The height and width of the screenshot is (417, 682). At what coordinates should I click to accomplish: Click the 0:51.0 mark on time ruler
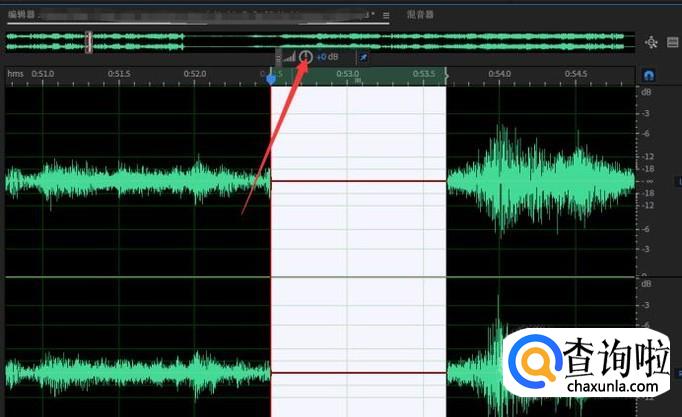43,74
